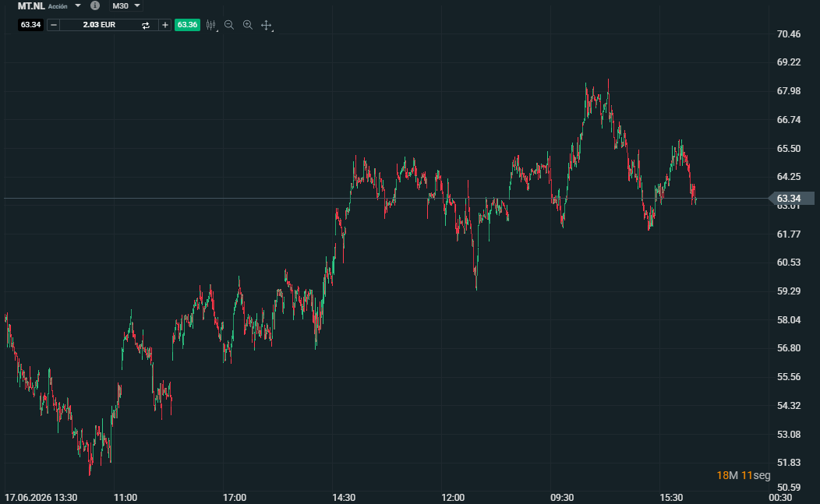Zoom in the chart with magnifier plus

(248, 25)
